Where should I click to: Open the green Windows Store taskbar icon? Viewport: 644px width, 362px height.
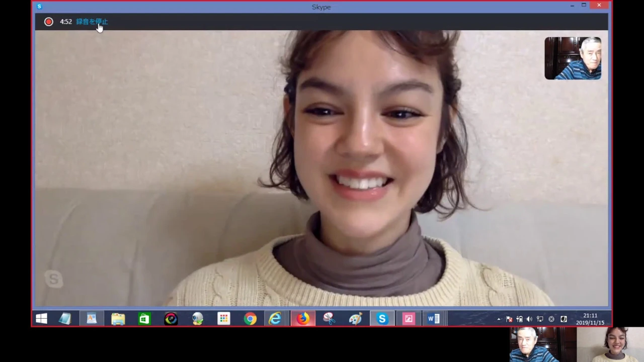coord(144,319)
